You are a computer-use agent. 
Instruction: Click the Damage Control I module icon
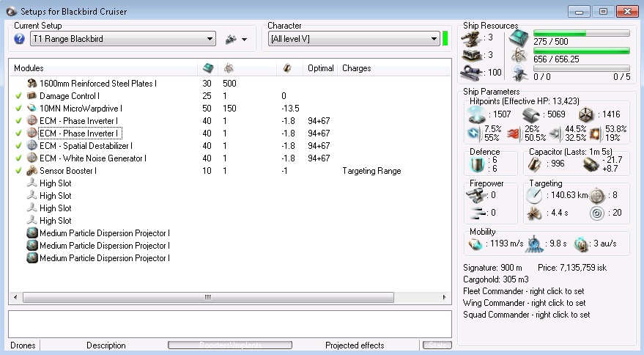pos(32,96)
